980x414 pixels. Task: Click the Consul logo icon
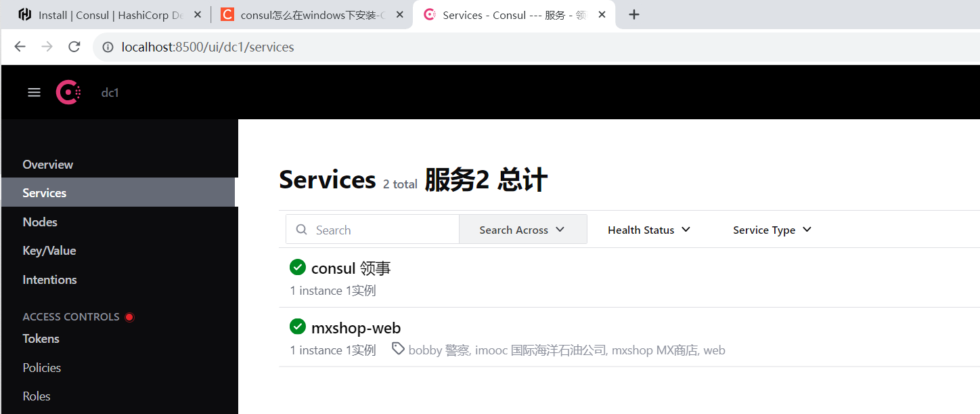[x=68, y=92]
